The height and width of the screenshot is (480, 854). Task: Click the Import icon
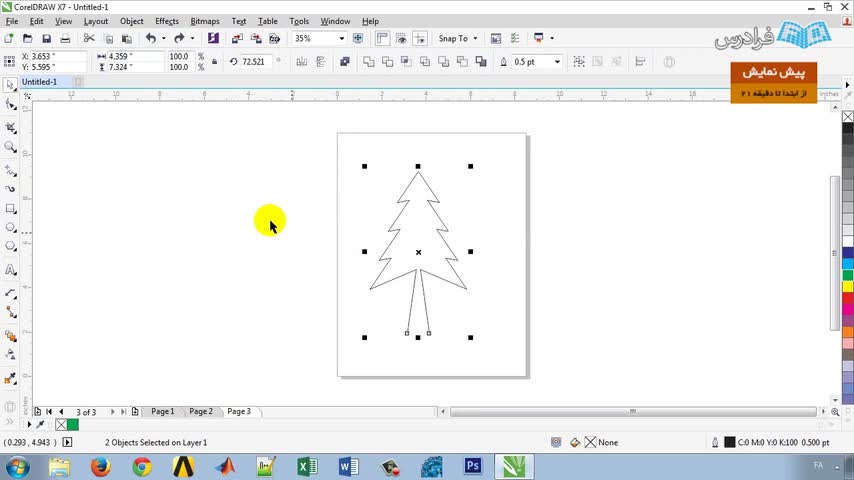pos(237,39)
